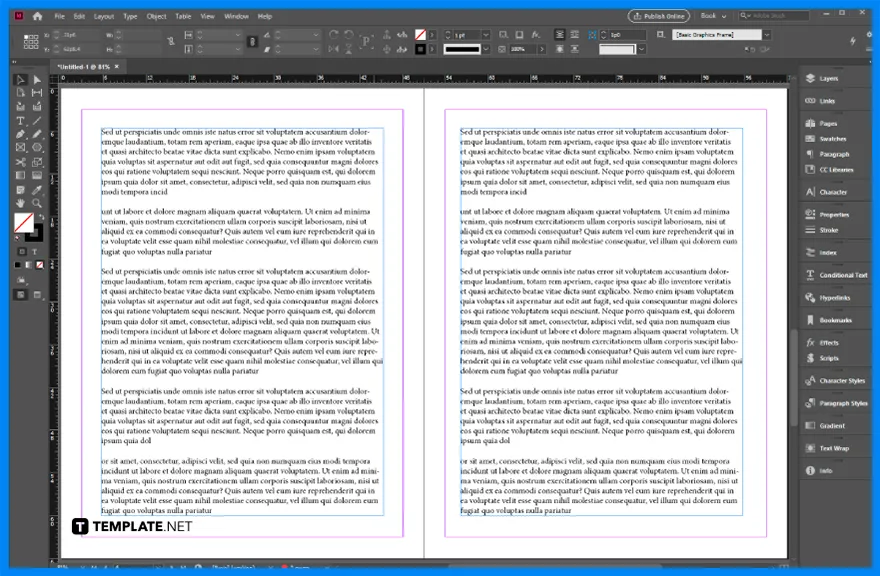
Task: Select the Gap tool
Action: pos(36,92)
